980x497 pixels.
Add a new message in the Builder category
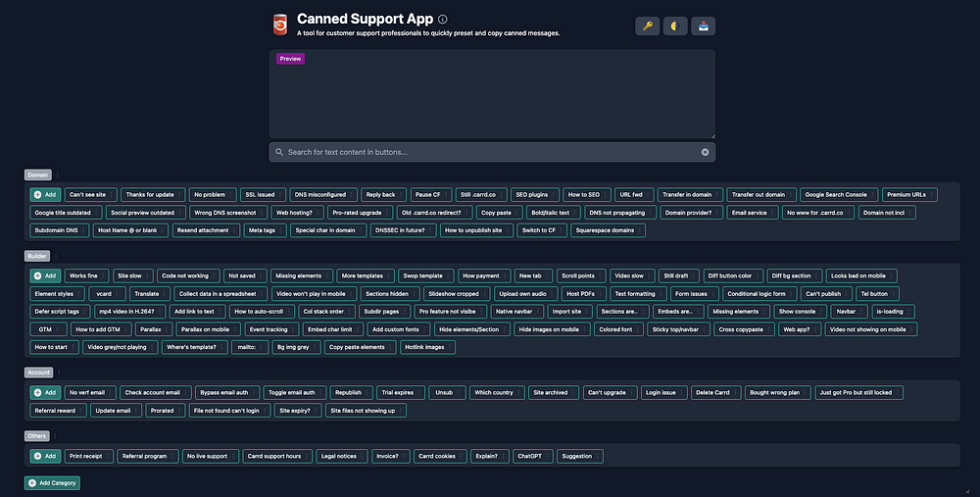pyautogui.click(x=45, y=275)
